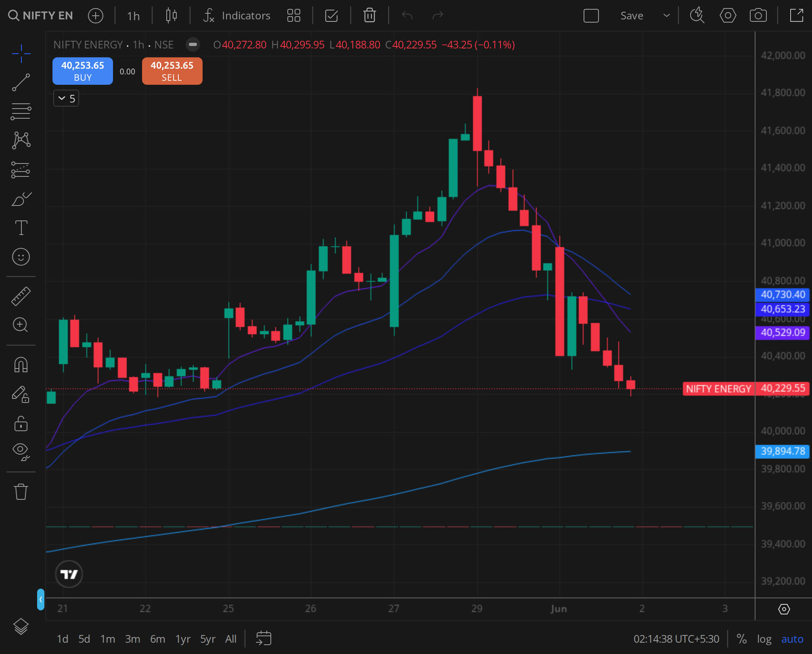Viewport: 812px width, 654px height.
Task: Open indicator templates grid icon
Action: [x=294, y=16]
